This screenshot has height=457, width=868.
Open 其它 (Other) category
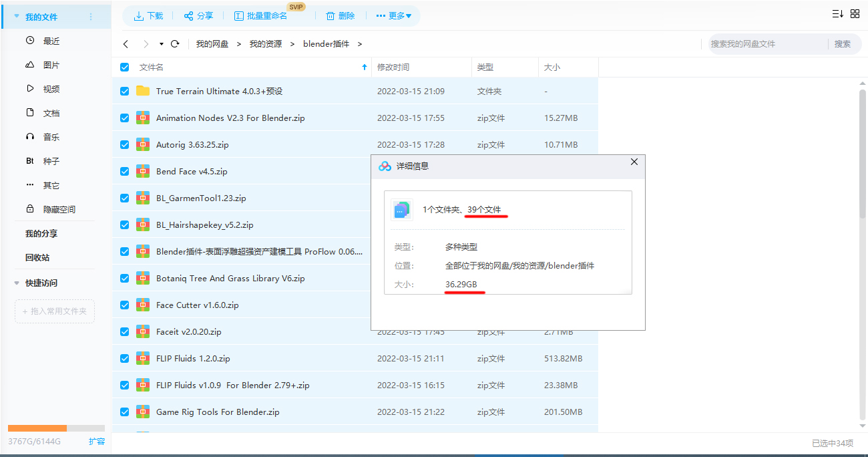pos(51,185)
